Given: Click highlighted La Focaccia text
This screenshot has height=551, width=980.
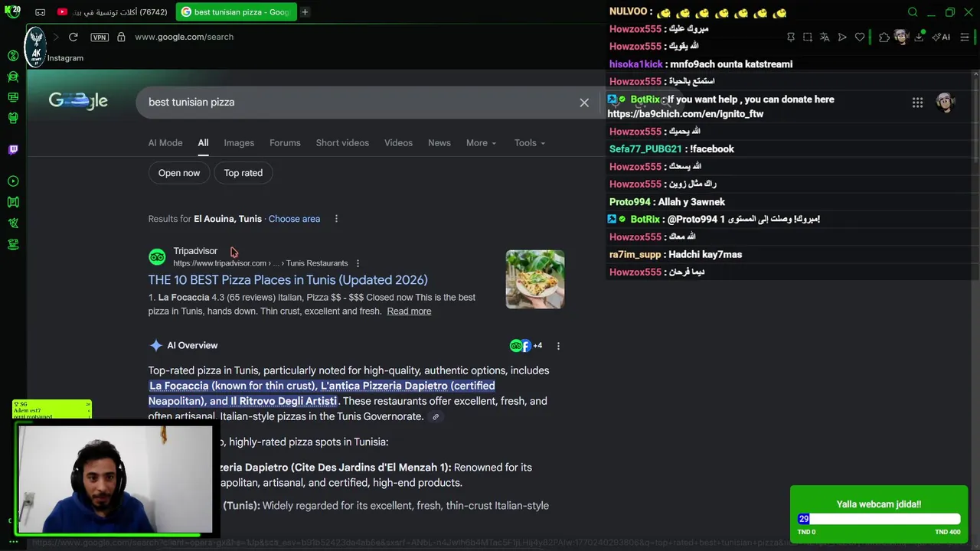Looking at the screenshot, I should (179, 386).
